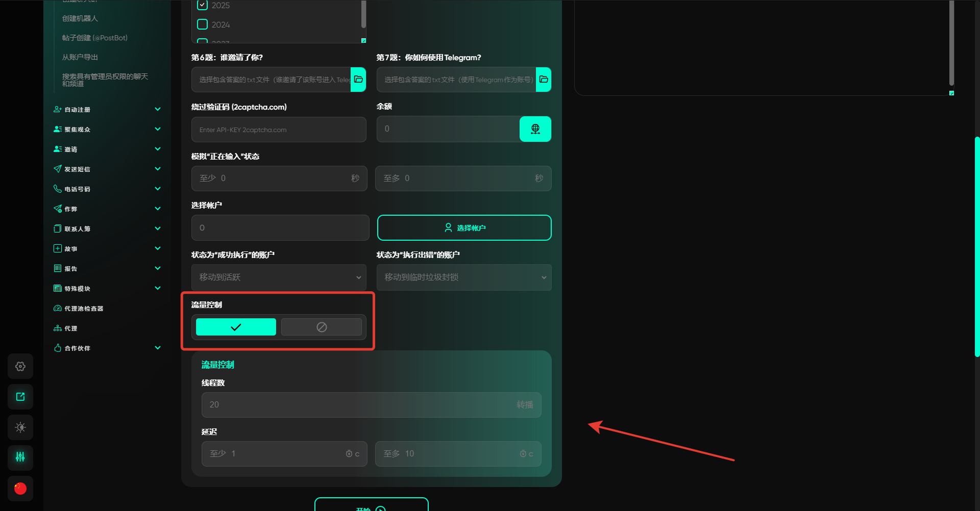This screenshot has height=511, width=980.
Task: Click the delay 至少 1 field
Action: (284, 454)
